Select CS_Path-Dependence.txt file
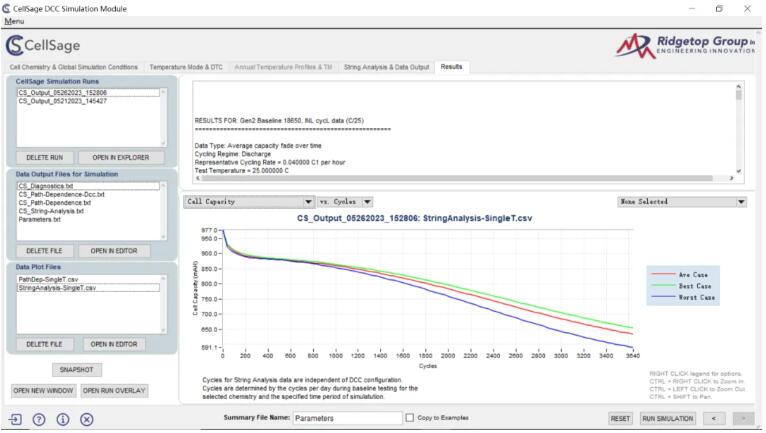The width and height of the screenshot is (766, 433). 88,203
